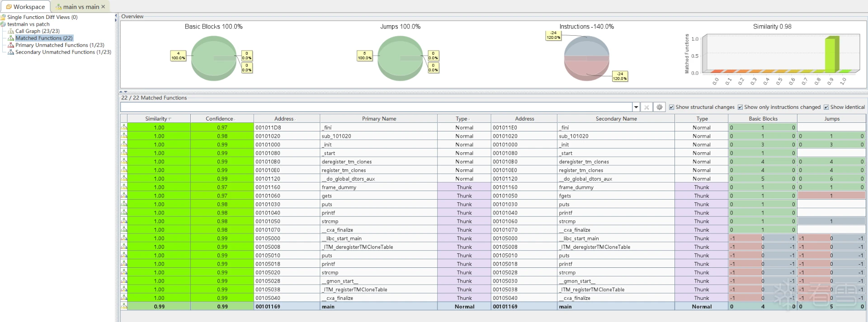
Task: Toggle Show only instructions changed checkbox
Action: pos(740,107)
